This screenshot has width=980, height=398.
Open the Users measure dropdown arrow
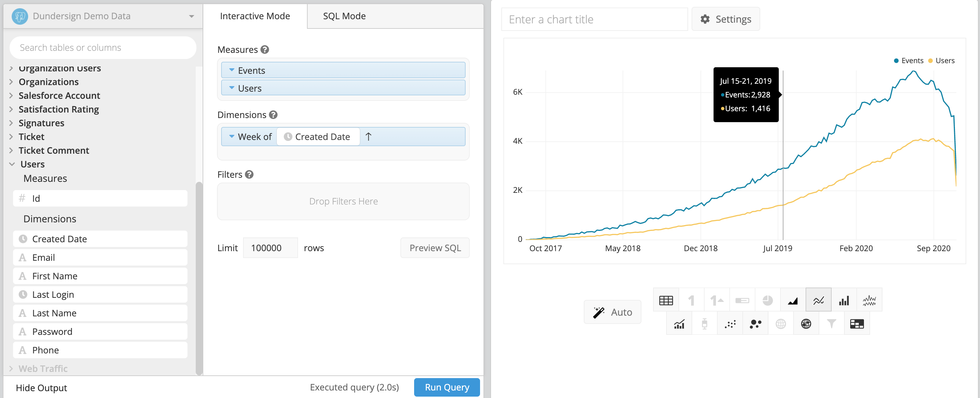[232, 88]
